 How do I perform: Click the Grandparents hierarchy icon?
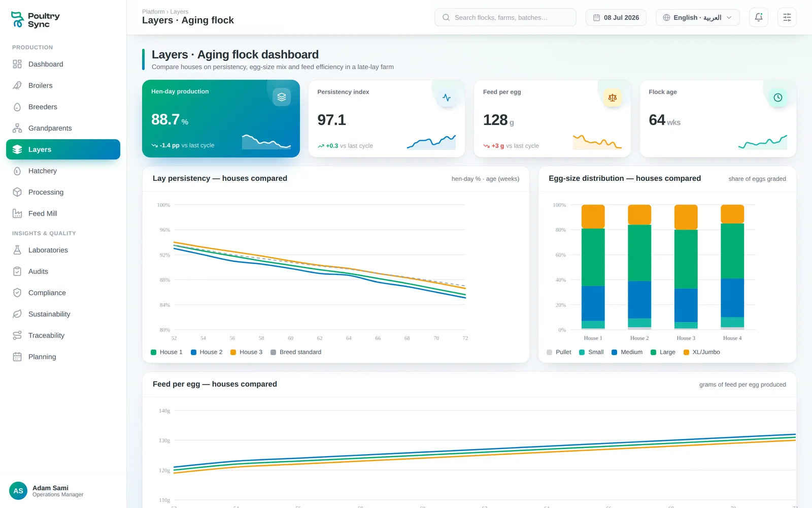click(x=17, y=128)
